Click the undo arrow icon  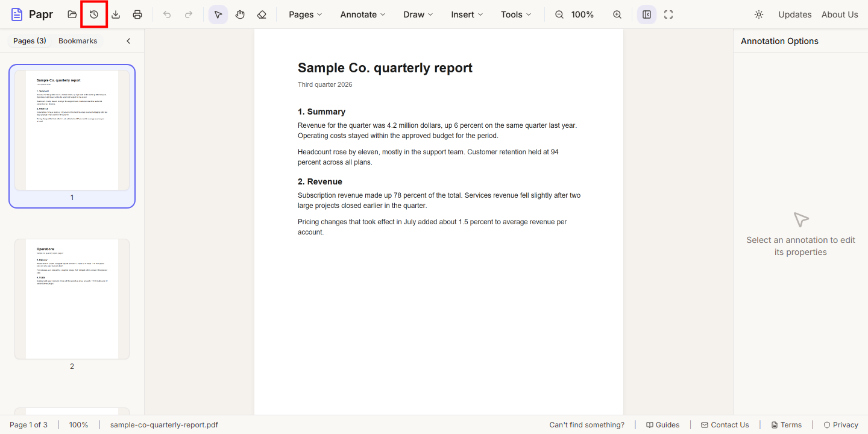(167, 14)
